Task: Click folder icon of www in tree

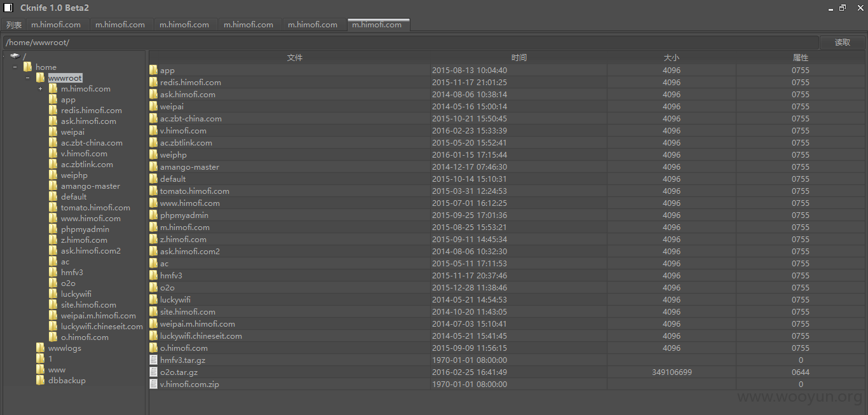Action: pos(41,369)
